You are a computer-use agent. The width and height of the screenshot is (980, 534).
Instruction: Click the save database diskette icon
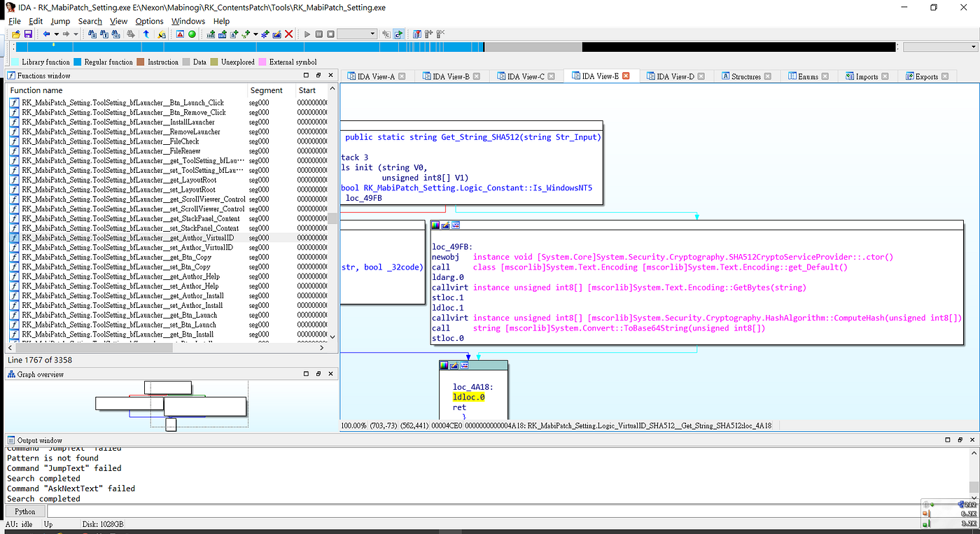pos(28,34)
